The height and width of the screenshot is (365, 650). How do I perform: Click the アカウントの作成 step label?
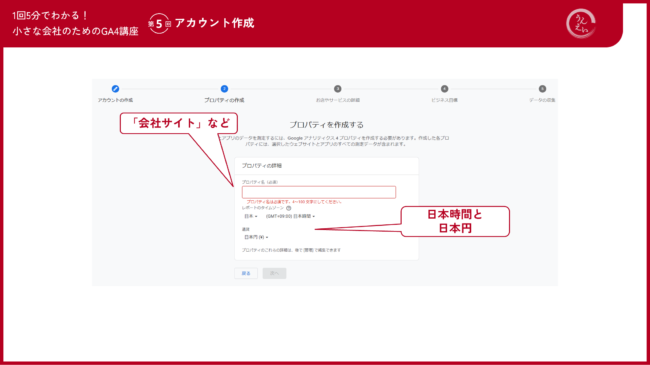(115, 100)
